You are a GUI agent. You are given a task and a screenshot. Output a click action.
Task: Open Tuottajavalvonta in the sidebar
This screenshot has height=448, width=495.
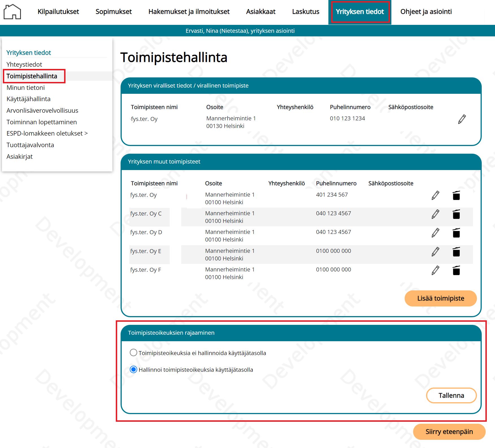coord(30,145)
